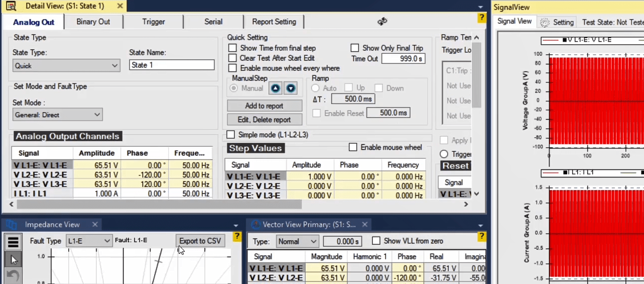Toggle Simple mode (L1-L2-L3) checkbox
The width and height of the screenshot is (644, 284).
[x=231, y=135]
